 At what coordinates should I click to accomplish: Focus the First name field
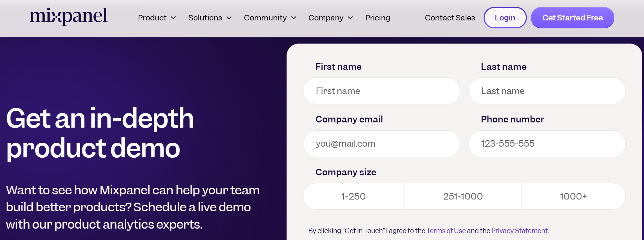[381, 91]
